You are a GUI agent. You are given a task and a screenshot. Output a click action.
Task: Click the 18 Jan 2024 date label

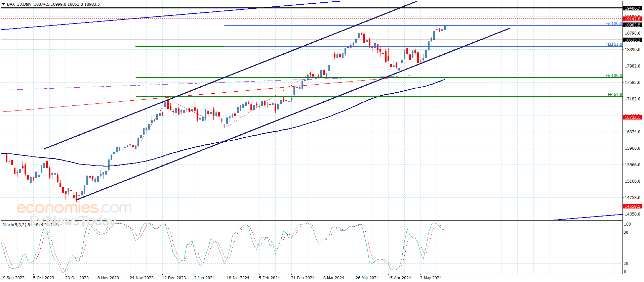(x=238, y=278)
